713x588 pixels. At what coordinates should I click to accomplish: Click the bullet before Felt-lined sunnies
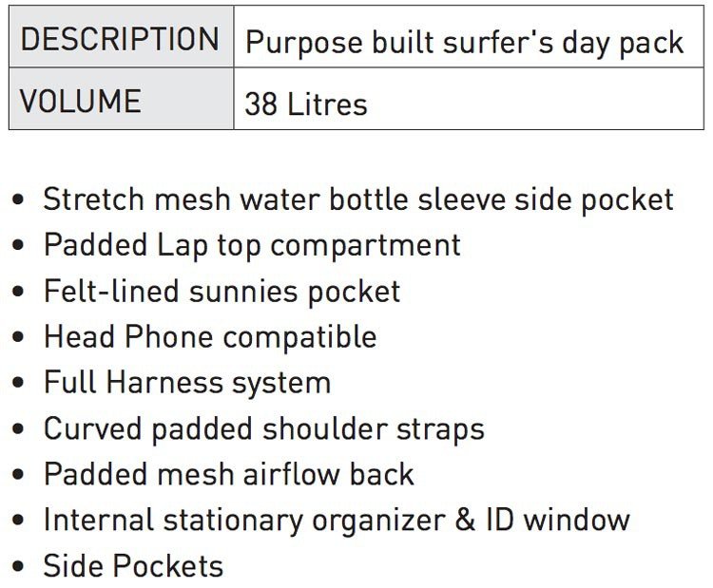[x=18, y=291]
